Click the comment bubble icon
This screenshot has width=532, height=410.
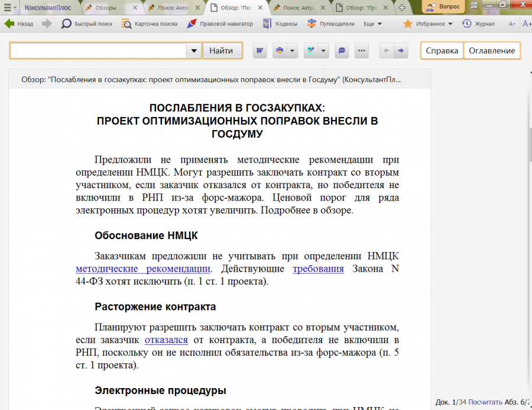[342, 51]
